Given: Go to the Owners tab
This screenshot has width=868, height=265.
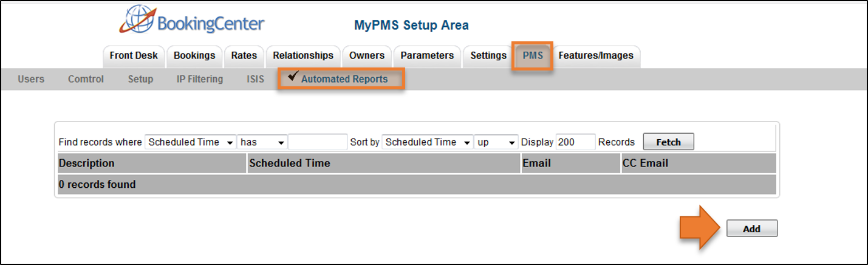Looking at the screenshot, I should 367,56.
